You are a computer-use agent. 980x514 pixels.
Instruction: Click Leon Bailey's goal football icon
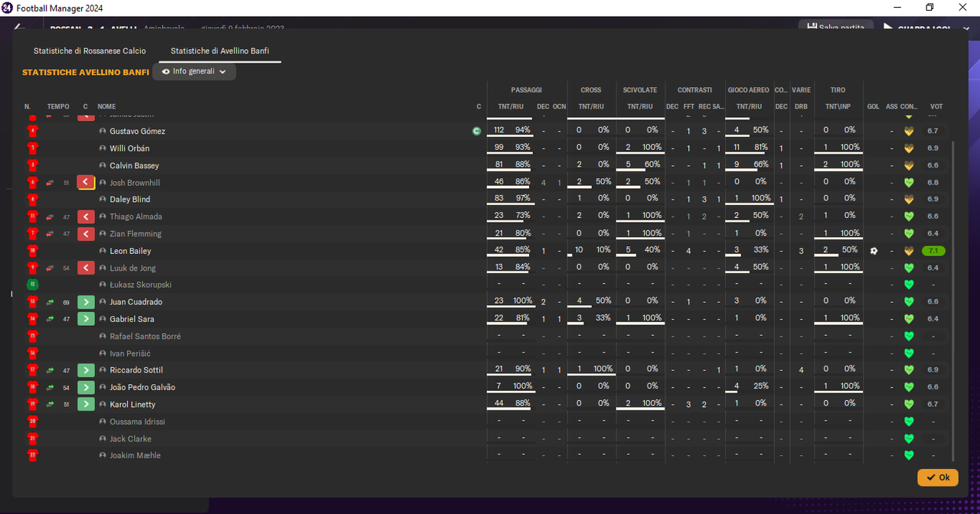(x=874, y=251)
